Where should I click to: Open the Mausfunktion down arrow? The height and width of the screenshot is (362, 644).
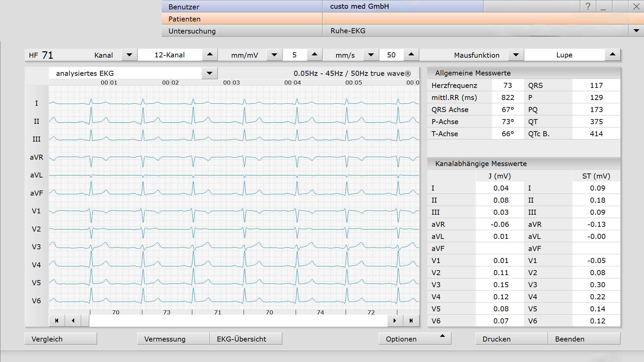pos(516,55)
